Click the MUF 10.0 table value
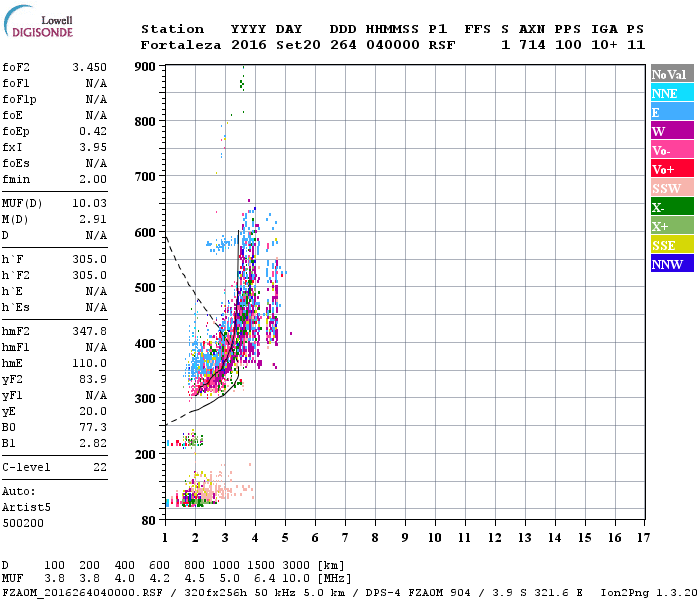The image size is (700, 600). pos(296,579)
